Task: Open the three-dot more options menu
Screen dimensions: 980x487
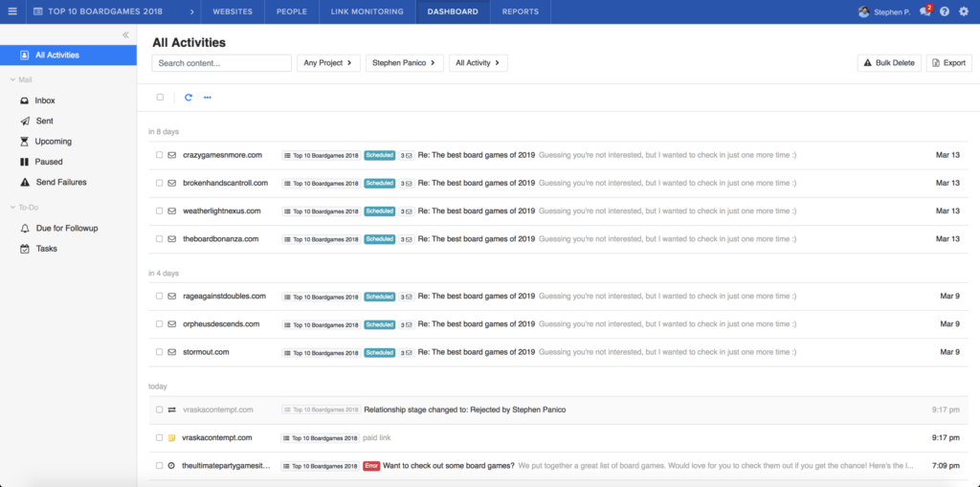Action: 208,97
